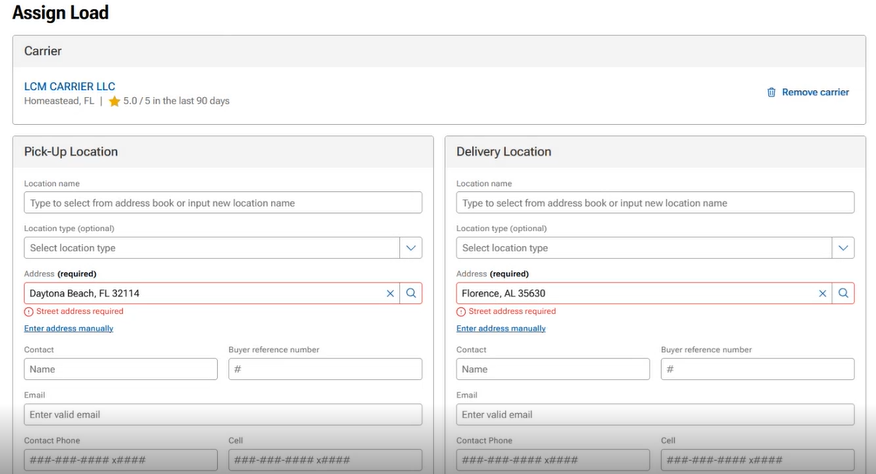The image size is (876, 474).
Task: Click pick-up Enter address manually link
Action: point(69,329)
